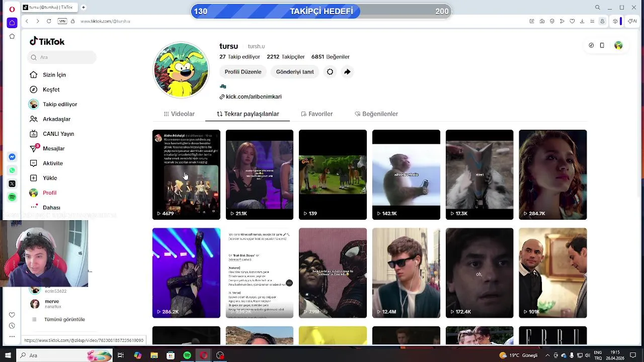
Task: Open the video with 12.4M views
Action: coord(406,273)
